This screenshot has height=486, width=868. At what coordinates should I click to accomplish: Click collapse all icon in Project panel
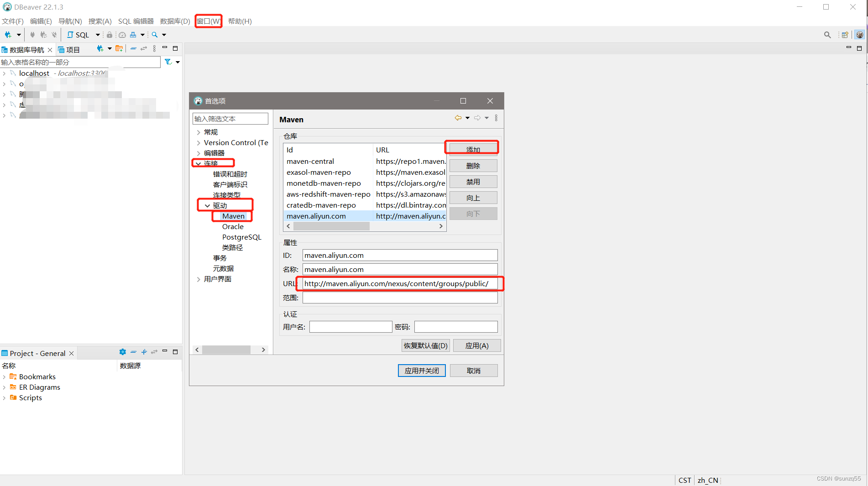pyautogui.click(x=133, y=352)
